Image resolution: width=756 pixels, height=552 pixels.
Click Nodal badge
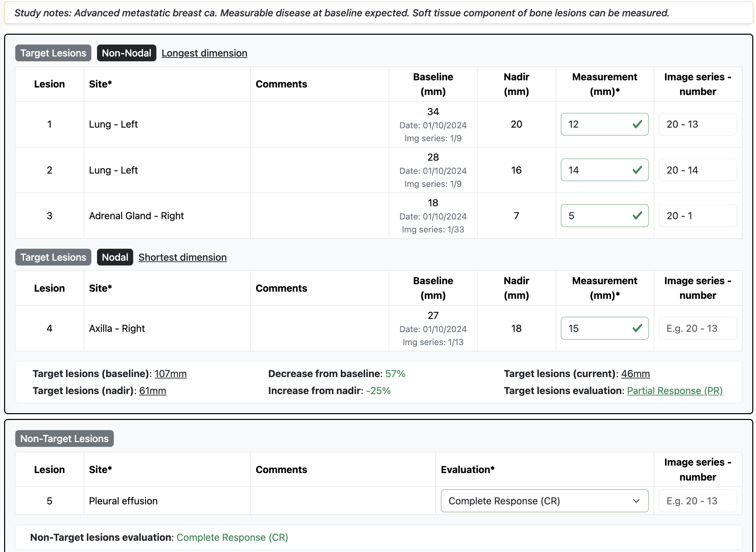click(x=115, y=257)
